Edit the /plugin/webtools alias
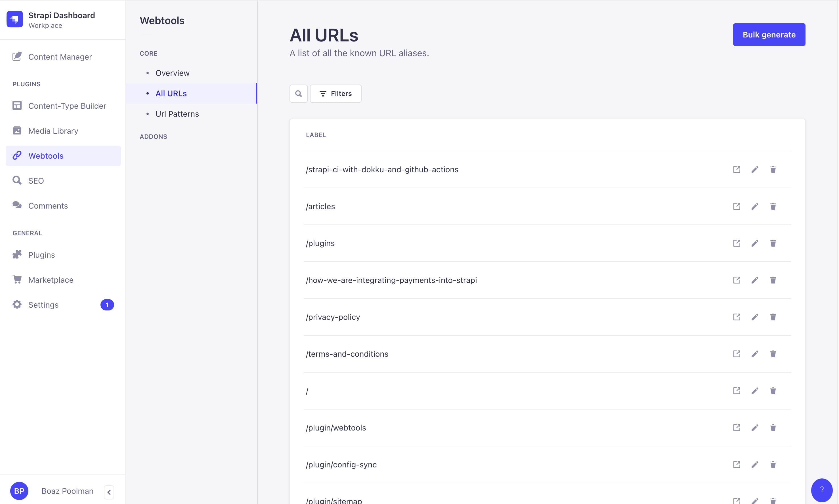The height and width of the screenshot is (504, 839). (x=755, y=428)
